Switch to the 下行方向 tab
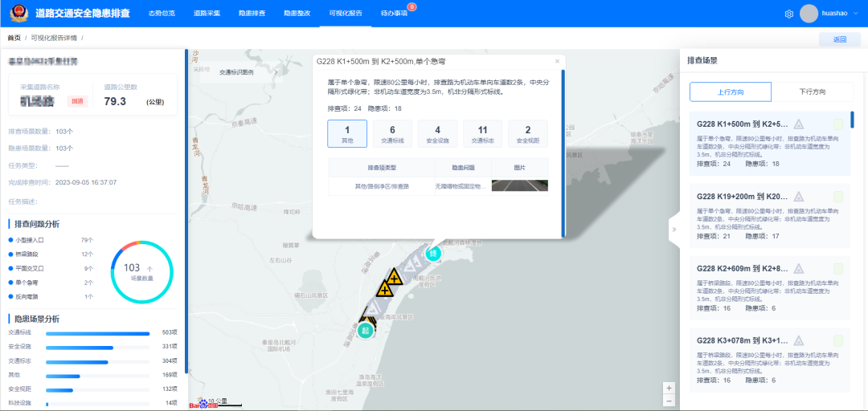 click(x=813, y=92)
